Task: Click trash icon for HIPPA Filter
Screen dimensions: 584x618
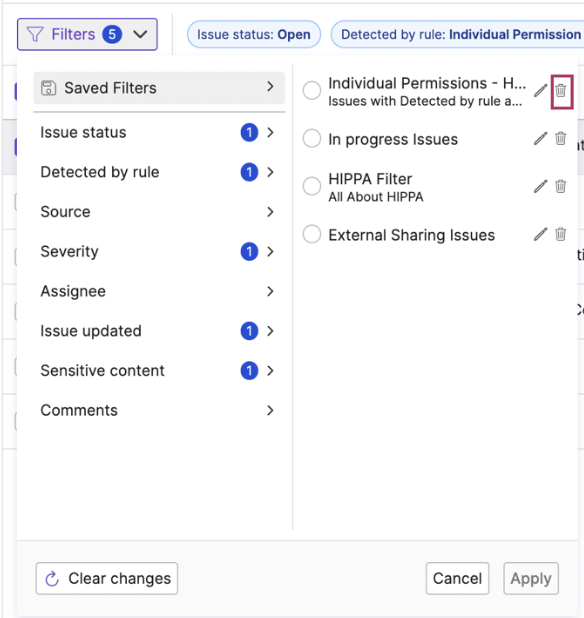Action: 561,186
